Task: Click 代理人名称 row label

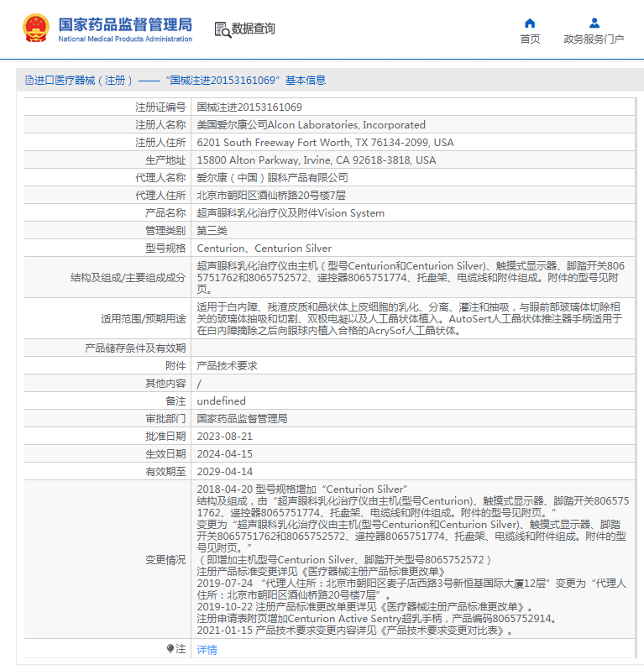Action: [160, 178]
